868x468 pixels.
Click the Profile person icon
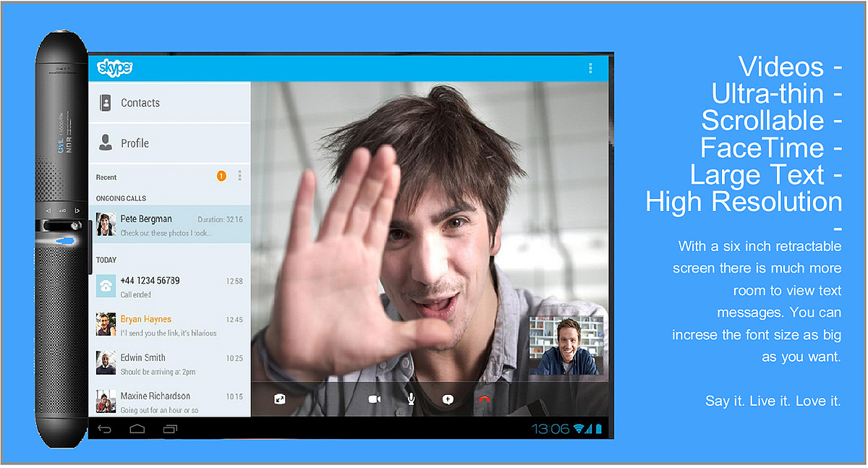pyautogui.click(x=106, y=142)
